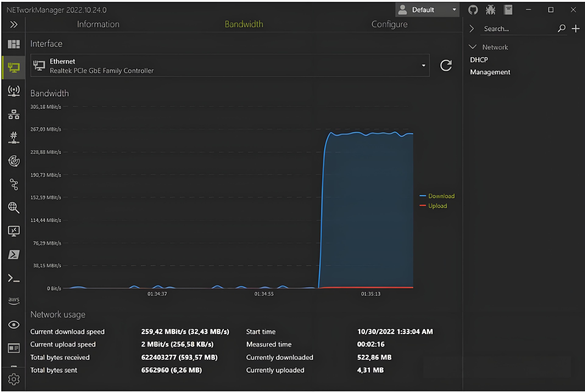Open the PowerShell sidebar icon

point(14,255)
